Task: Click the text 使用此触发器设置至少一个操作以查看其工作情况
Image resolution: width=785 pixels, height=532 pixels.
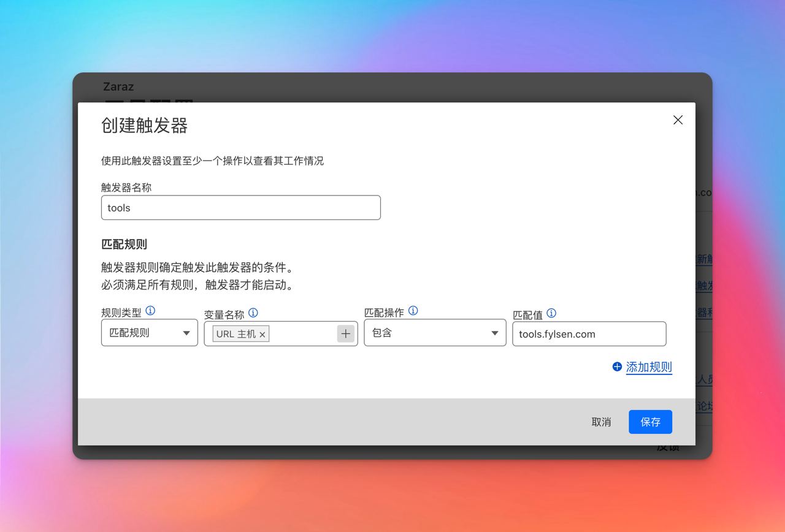Action: 212,161
